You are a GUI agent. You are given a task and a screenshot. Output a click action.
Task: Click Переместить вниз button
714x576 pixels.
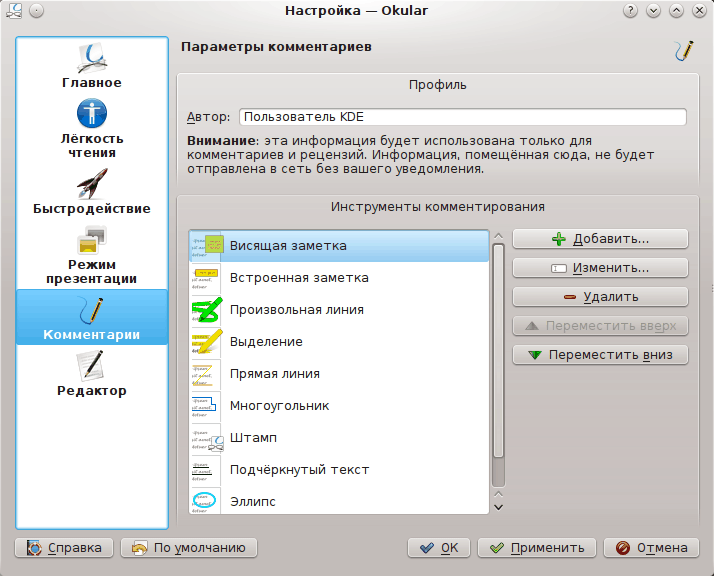pyautogui.click(x=600, y=355)
